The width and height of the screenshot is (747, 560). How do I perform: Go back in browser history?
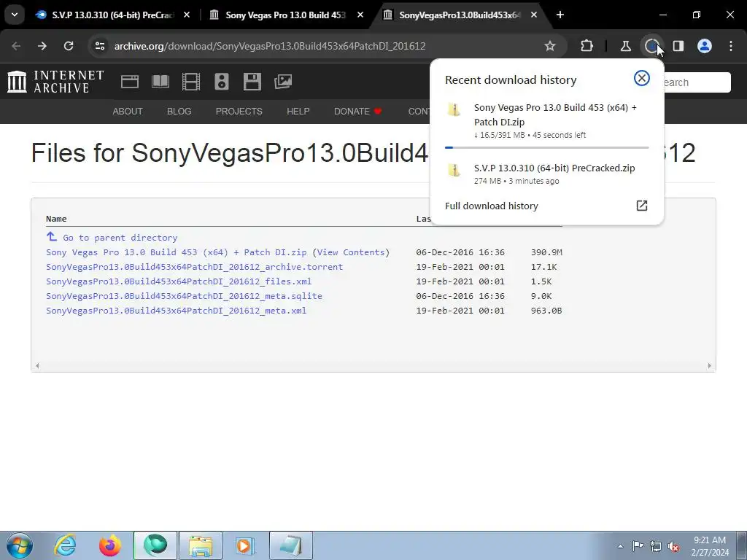(16, 46)
